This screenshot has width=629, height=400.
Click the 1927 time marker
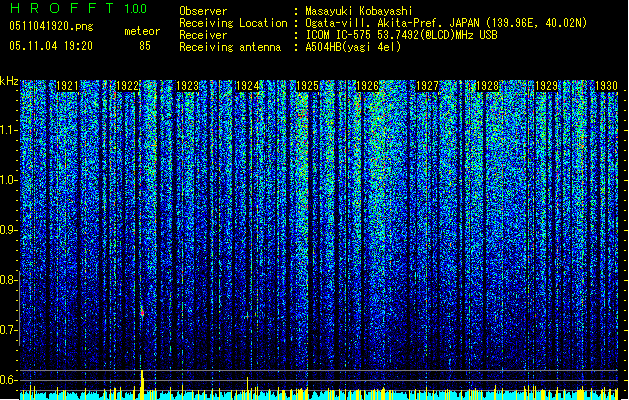point(428,86)
